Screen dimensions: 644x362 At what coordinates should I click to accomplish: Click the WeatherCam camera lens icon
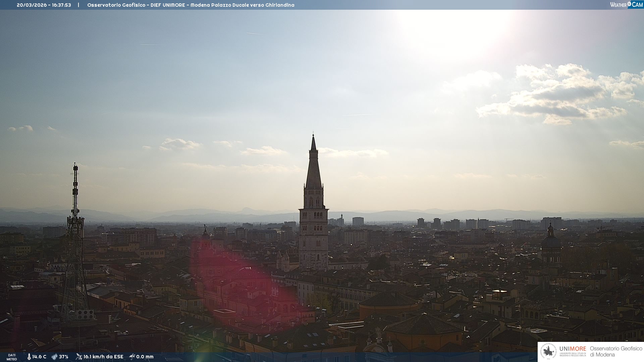coord(629,4)
